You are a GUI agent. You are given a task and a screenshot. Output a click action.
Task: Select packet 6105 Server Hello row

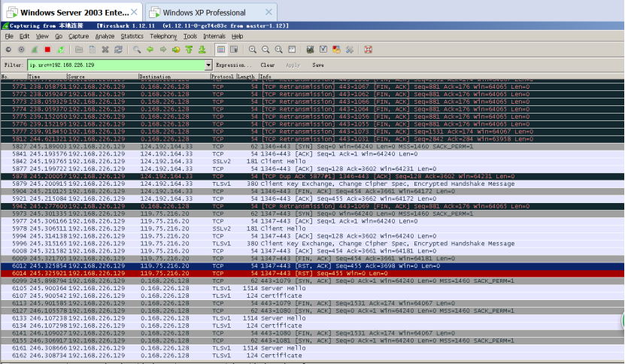(x=312, y=288)
